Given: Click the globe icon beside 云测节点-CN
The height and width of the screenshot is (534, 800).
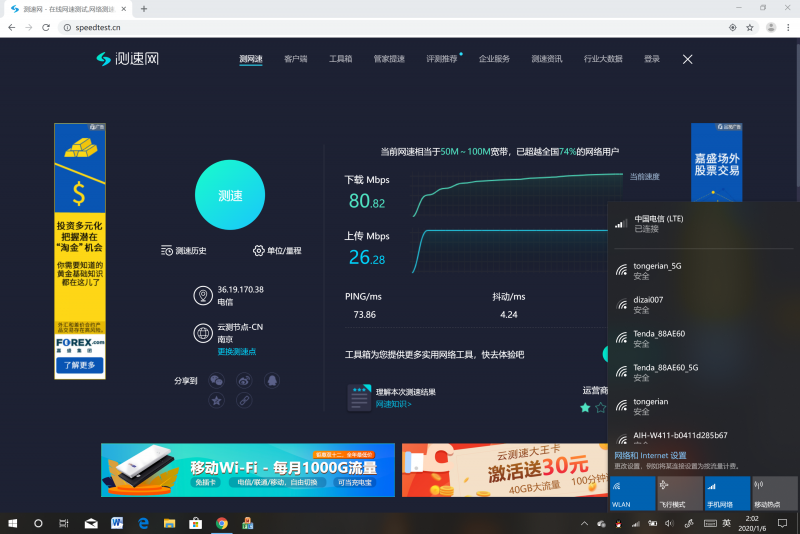Looking at the screenshot, I should click(x=203, y=333).
